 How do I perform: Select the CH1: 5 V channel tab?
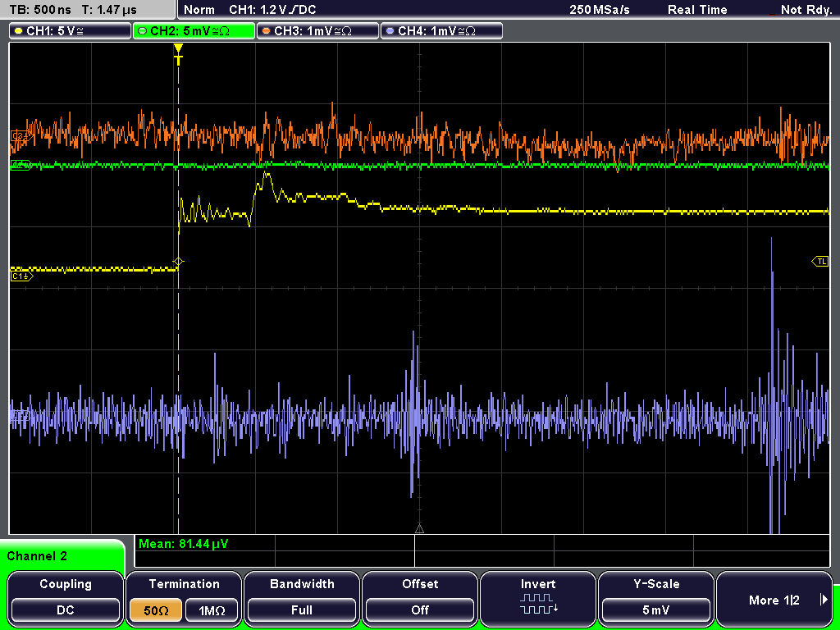tap(71, 31)
